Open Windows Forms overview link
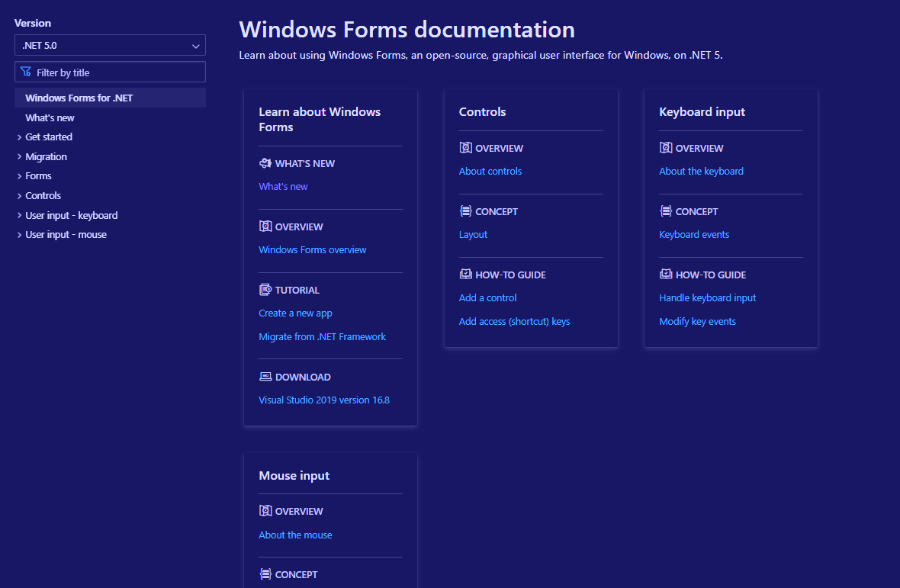Viewport: 900px width, 588px height. pos(312,249)
